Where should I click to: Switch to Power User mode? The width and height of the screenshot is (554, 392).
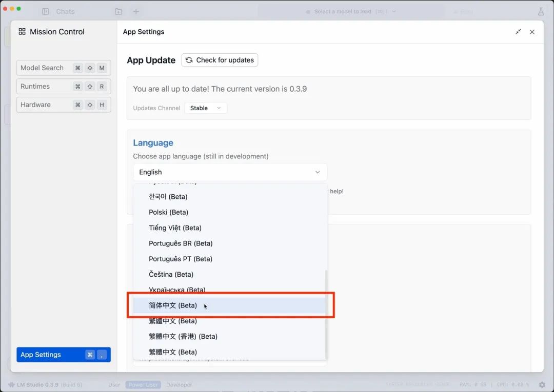(143, 385)
